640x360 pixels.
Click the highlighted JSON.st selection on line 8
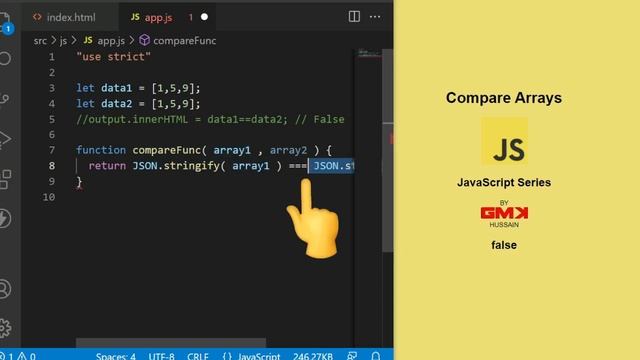click(331, 166)
